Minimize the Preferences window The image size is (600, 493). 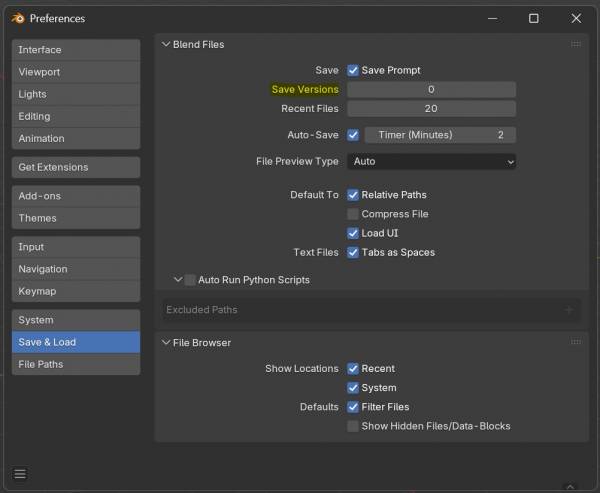tap(490, 18)
